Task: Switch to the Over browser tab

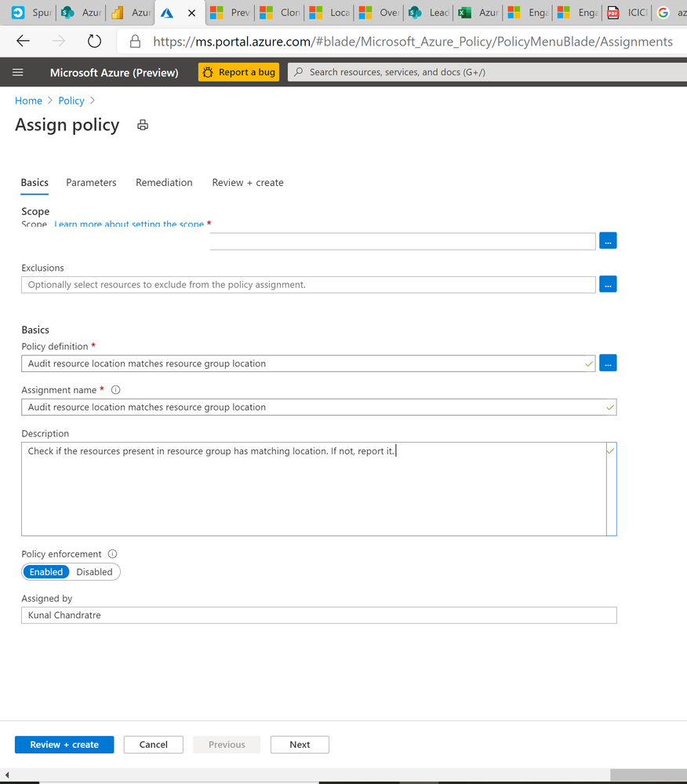Action: coord(380,13)
